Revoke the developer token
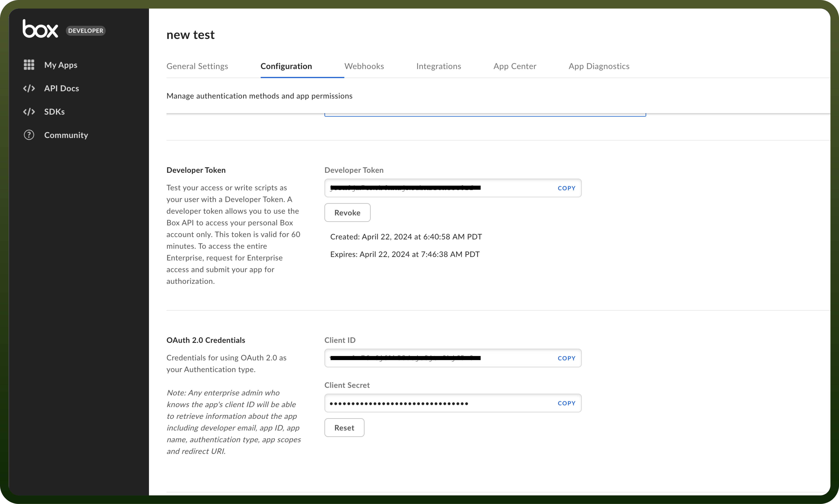 347,213
